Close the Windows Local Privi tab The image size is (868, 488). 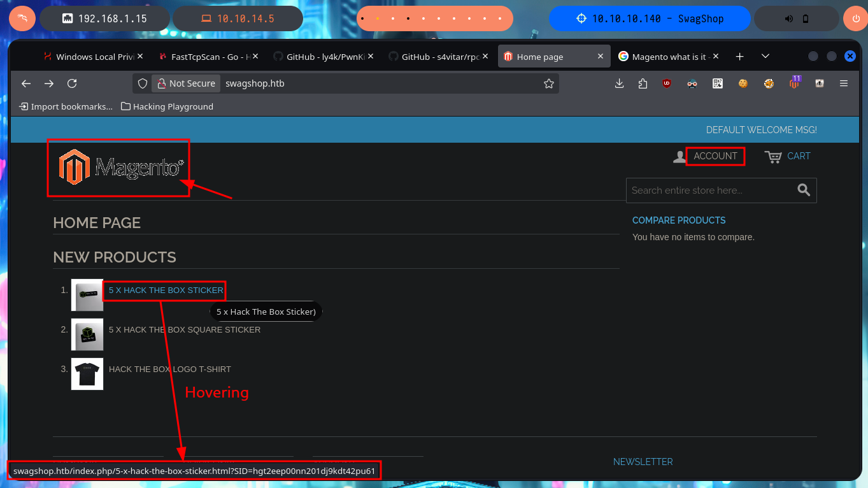(x=140, y=57)
